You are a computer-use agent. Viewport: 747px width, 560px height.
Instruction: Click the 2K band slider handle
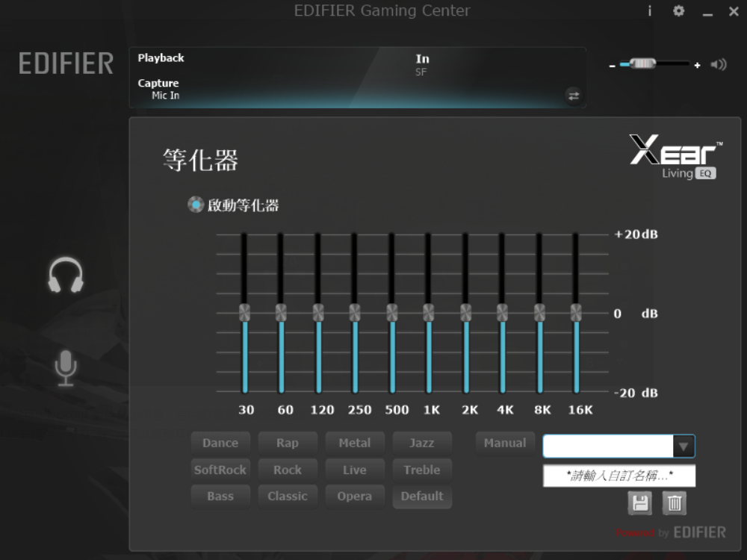click(x=466, y=313)
